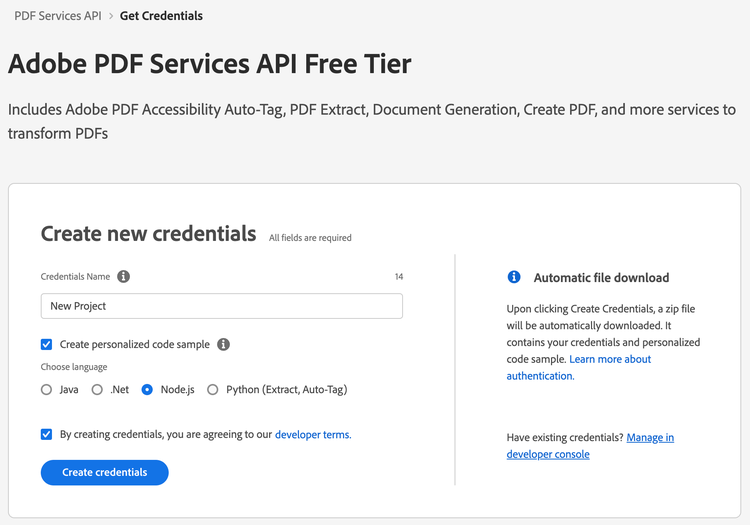The height and width of the screenshot is (525, 750).
Task: Click the Create new credentials heading
Action: coord(148,234)
